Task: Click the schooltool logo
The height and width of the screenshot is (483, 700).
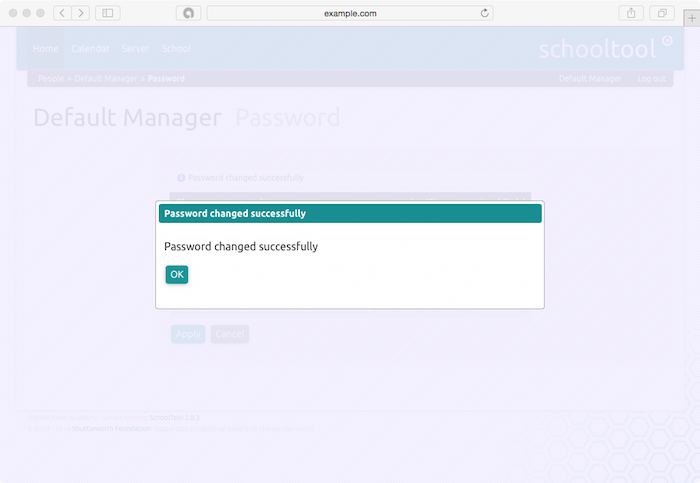Action: pos(605,48)
